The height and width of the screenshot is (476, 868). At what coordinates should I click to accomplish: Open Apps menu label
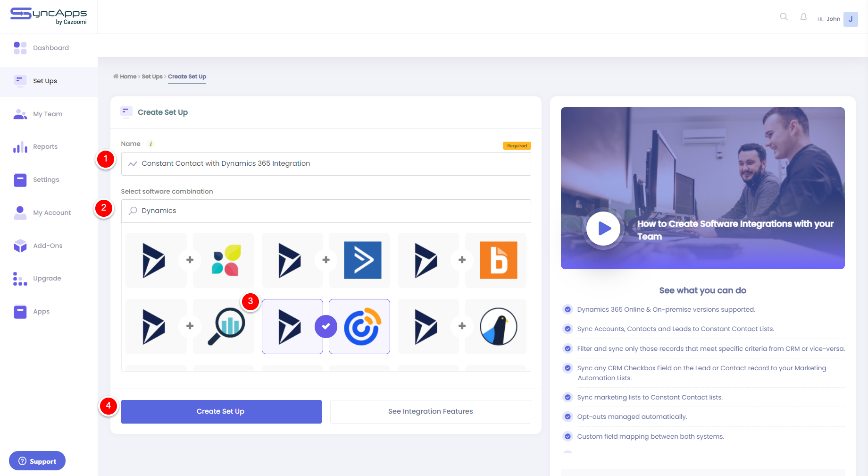click(42, 312)
